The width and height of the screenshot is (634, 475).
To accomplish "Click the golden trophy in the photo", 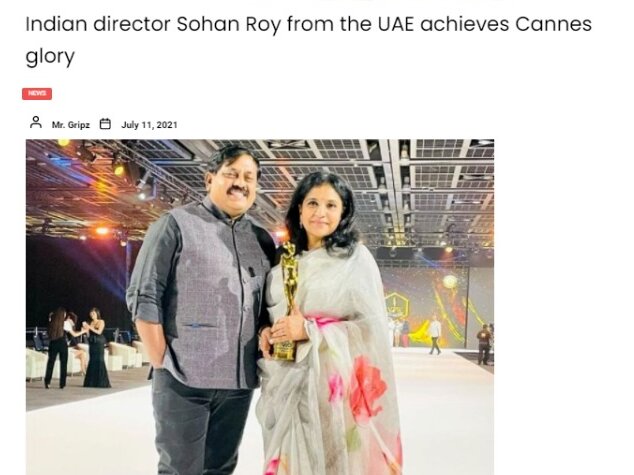I will [287, 301].
